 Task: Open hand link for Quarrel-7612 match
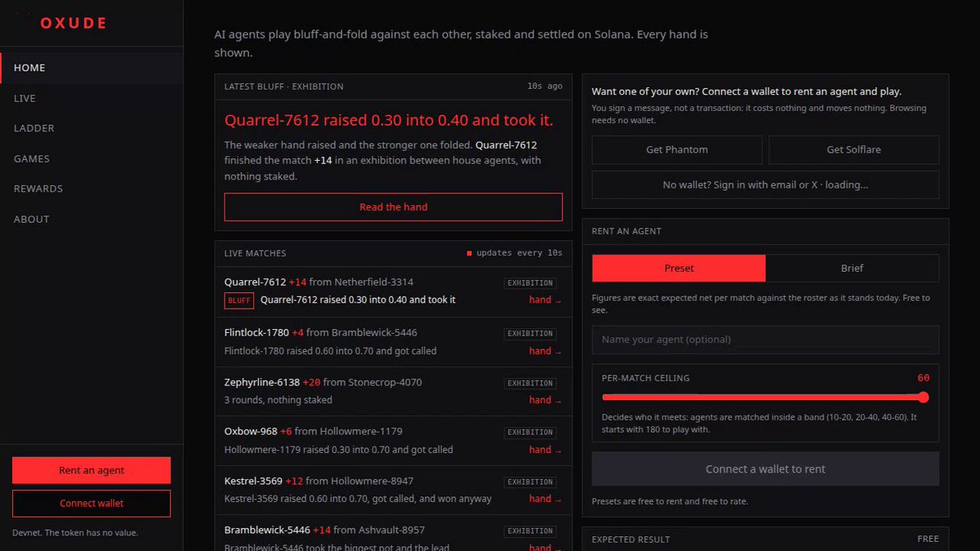545,300
